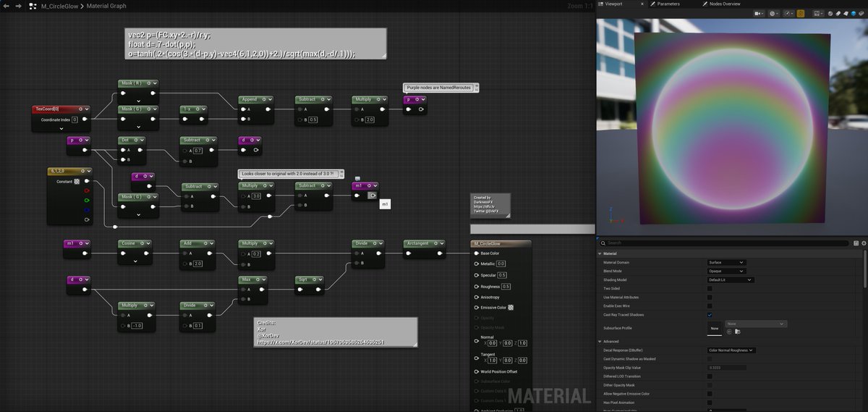Screen dimensions: 868x412
Task: Enable Allow Negative Emissive Color checkbox
Action: (x=710, y=394)
